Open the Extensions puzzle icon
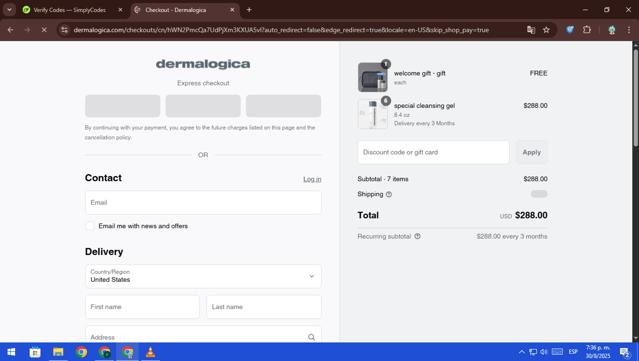 click(586, 29)
